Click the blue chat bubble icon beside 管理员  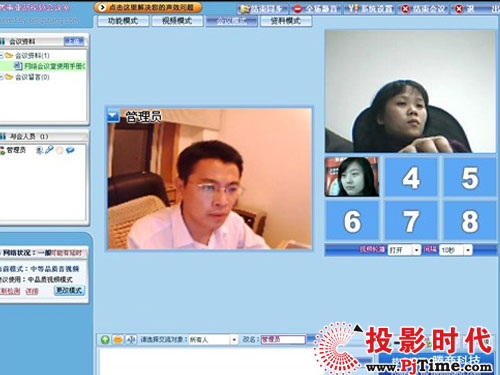click(70, 150)
